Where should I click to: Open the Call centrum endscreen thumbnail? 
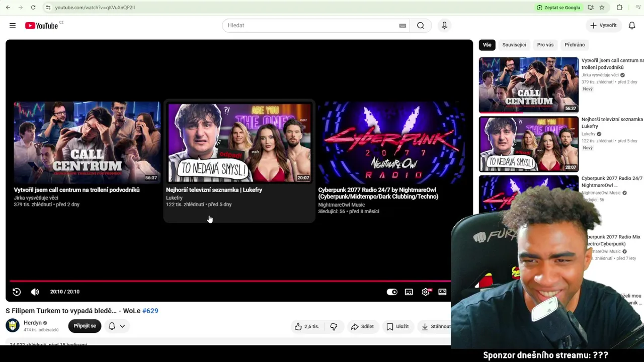pyautogui.click(x=87, y=142)
